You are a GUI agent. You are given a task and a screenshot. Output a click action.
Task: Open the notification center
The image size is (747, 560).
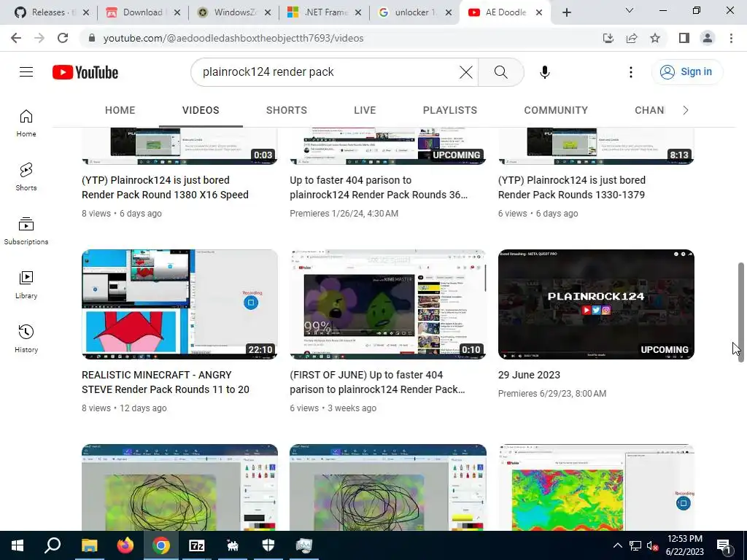(x=724, y=545)
